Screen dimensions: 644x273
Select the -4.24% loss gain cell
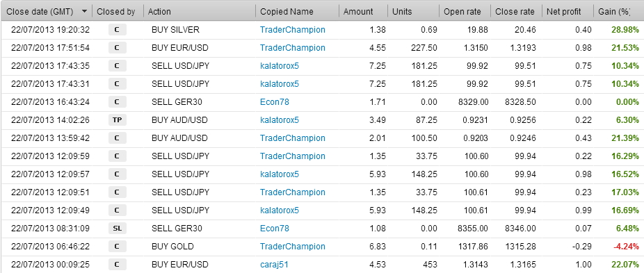pos(626,247)
